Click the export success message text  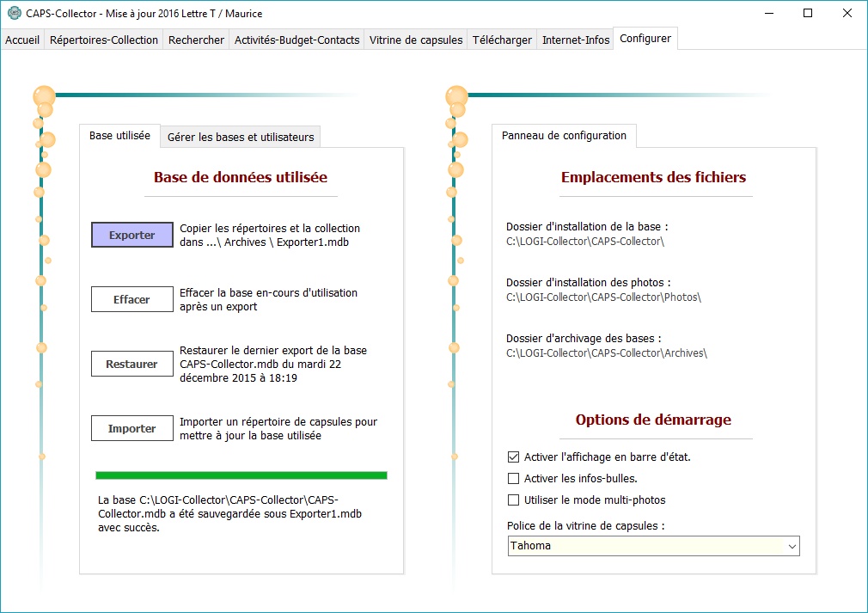coord(229,514)
